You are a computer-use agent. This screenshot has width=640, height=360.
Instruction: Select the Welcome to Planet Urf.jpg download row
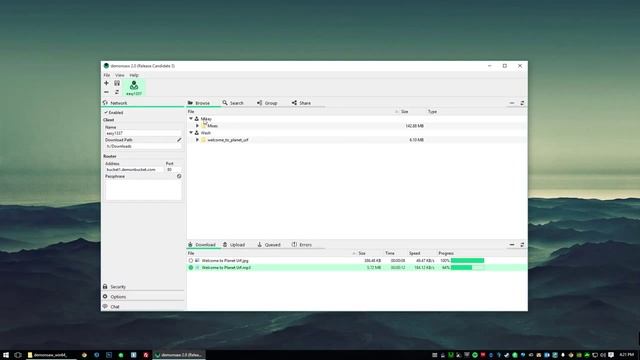357,260
